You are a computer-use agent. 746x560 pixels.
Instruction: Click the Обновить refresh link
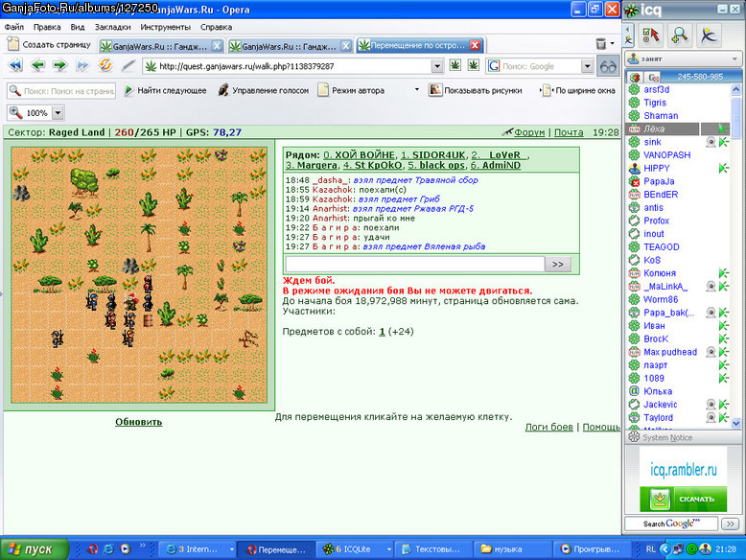click(x=138, y=422)
